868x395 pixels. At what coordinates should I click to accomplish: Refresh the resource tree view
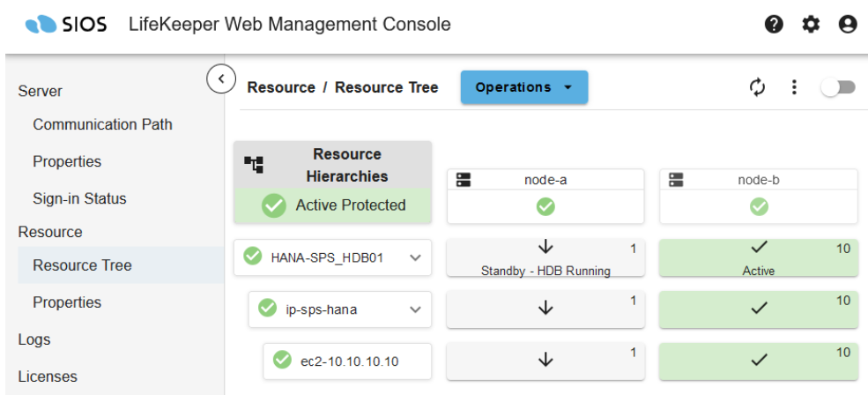[757, 87]
